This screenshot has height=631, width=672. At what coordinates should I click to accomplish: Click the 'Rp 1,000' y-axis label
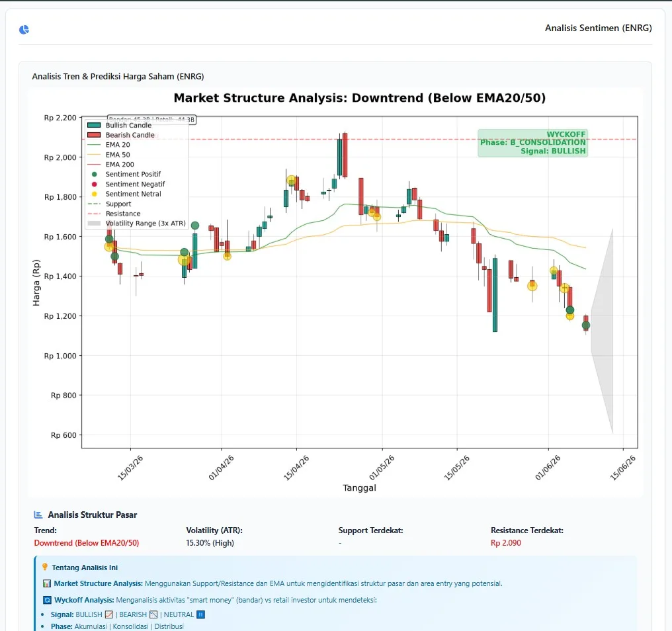pyautogui.click(x=60, y=356)
